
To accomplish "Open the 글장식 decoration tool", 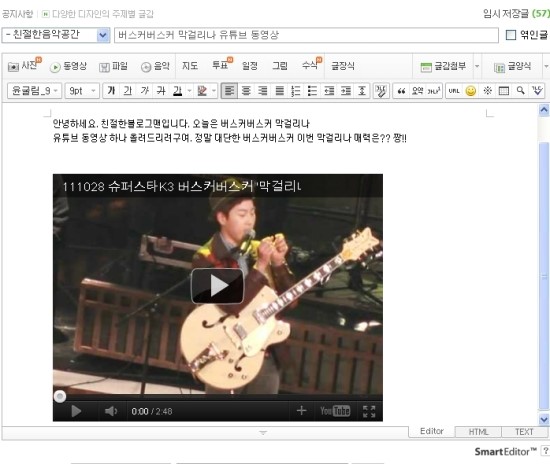I will (343, 66).
